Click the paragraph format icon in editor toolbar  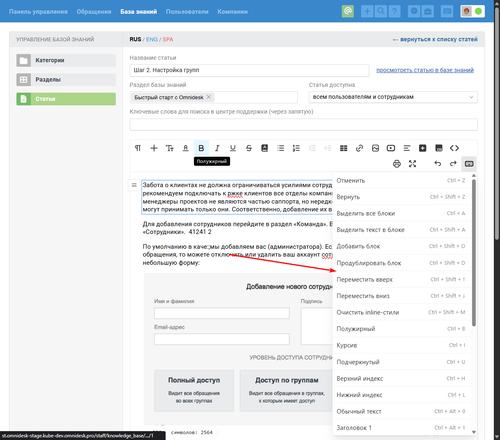click(138, 148)
